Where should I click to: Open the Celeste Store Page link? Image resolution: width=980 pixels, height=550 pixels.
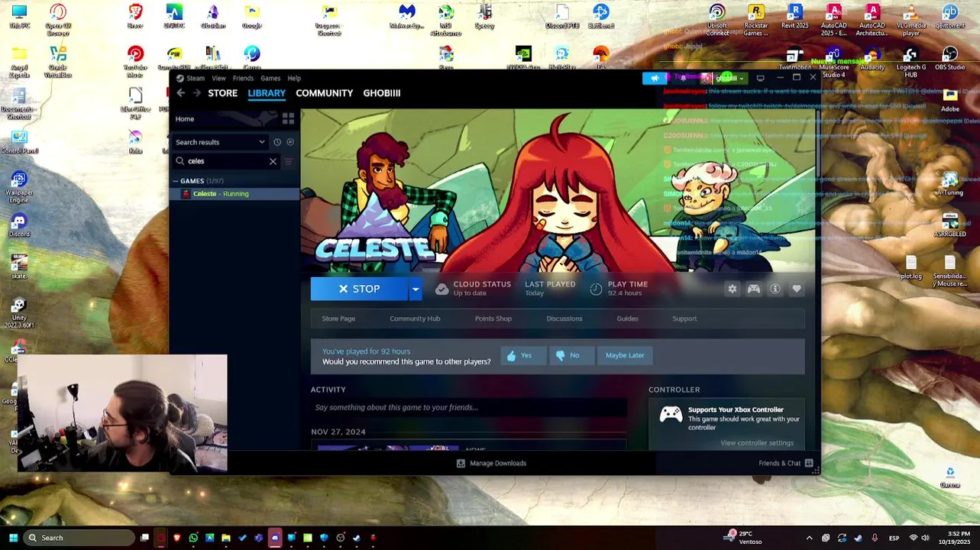coord(338,319)
